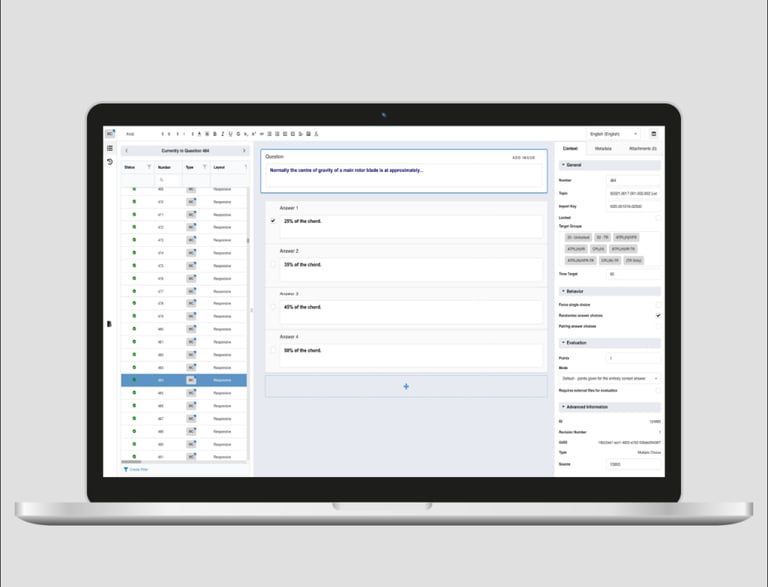Click the Source input field
Viewport: 768px width, 587px height.
pyautogui.click(x=633, y=464)
